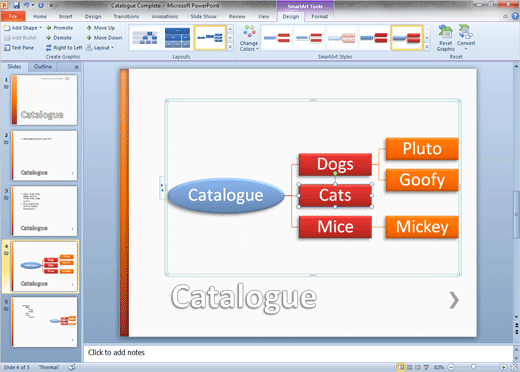The image size is (520, 372).
Task: Click the zoom slider handle
Action: pos(473,367)
